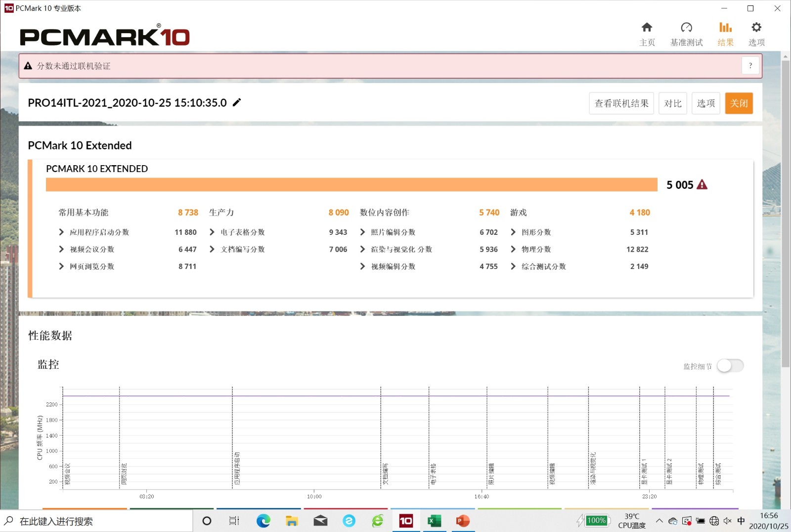Click the muted speaker volume icon

pos(727,521)
